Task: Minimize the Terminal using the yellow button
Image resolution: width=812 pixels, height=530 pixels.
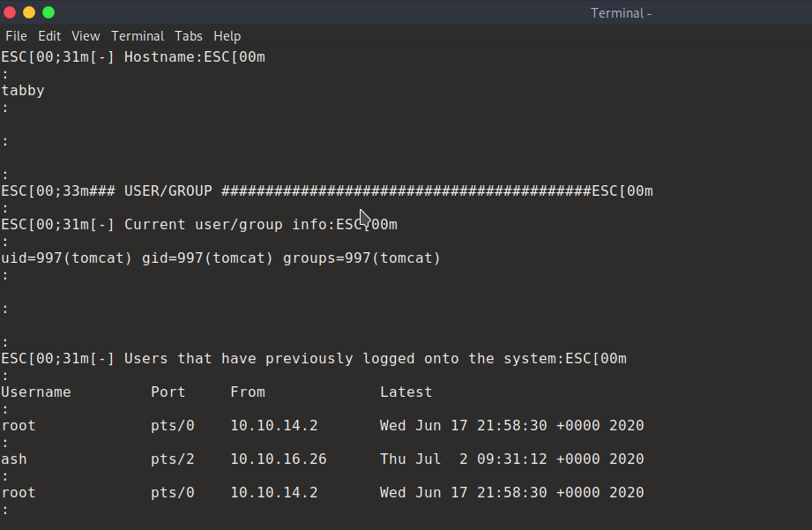Action: [29, 12]
